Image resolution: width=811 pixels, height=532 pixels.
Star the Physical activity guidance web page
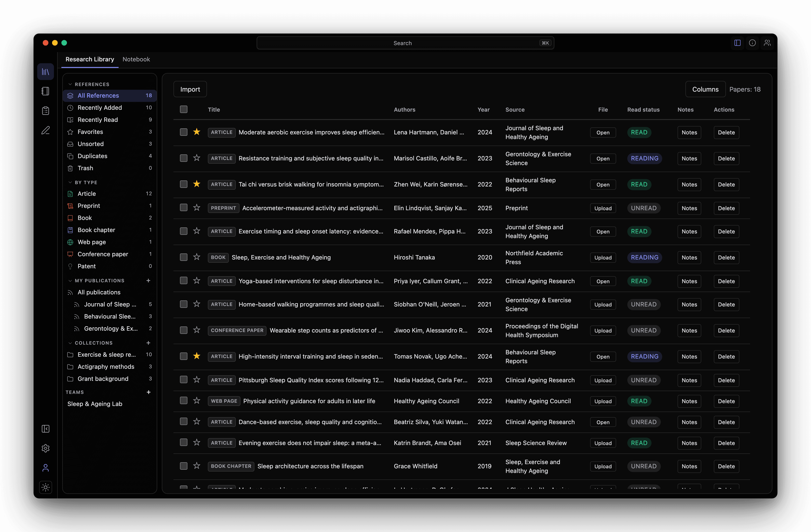(x=197, y=401)
